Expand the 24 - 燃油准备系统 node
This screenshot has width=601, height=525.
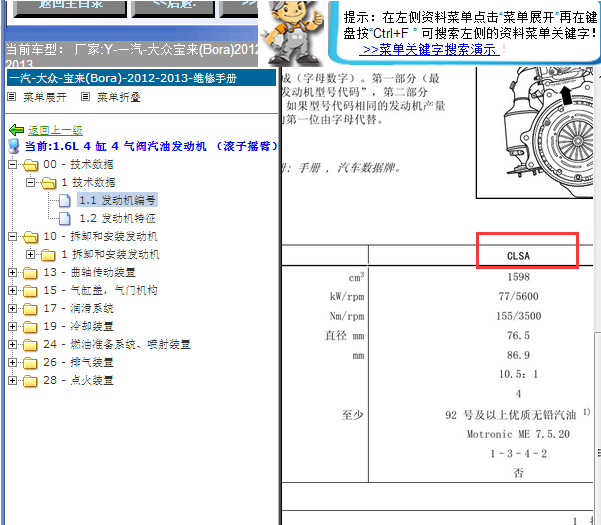click(12, 345)
